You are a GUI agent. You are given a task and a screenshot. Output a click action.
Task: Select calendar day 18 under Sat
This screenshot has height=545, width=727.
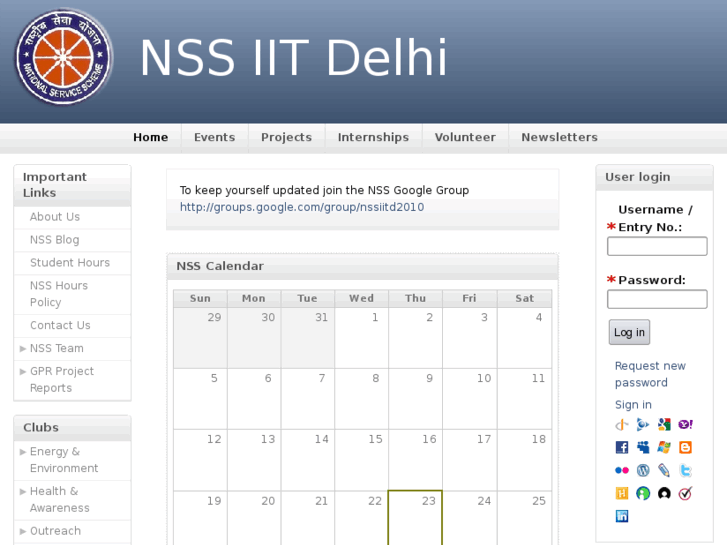pos(524,460)
